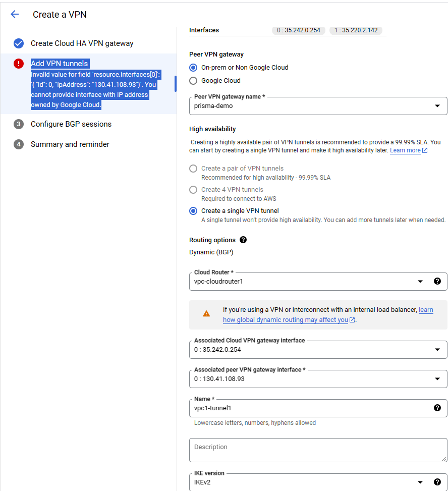Select the Google Cloud radio button
The image size is (448, 491).
(193, 80)
